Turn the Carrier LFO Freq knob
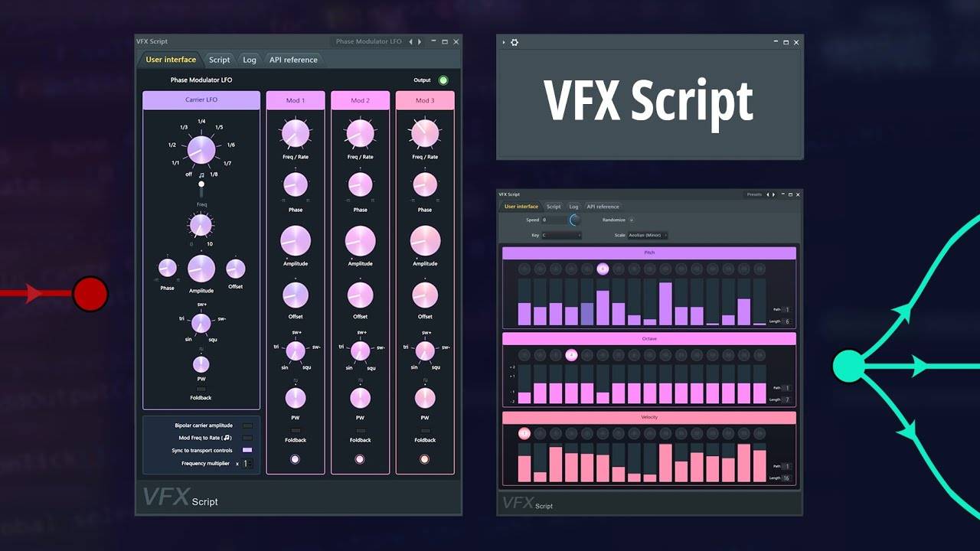Screen dimensions: 980x551 201,225
